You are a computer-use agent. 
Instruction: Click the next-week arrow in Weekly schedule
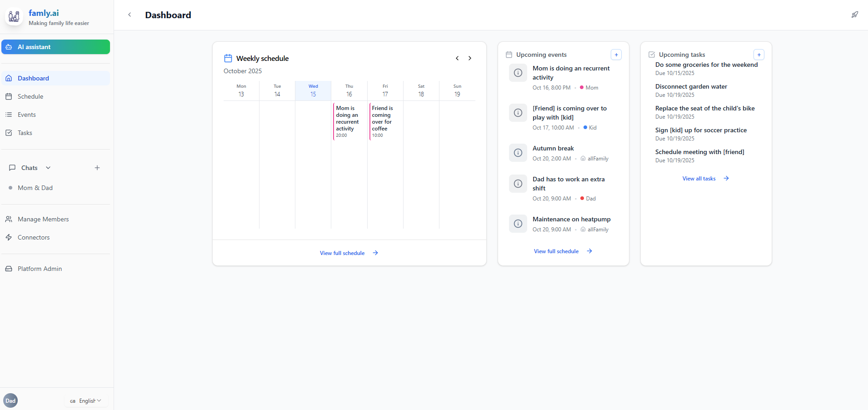click(469, 58)
